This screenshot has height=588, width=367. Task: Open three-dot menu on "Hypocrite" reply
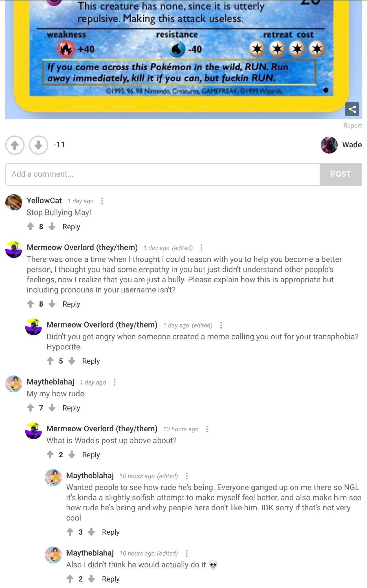point(221,325)
